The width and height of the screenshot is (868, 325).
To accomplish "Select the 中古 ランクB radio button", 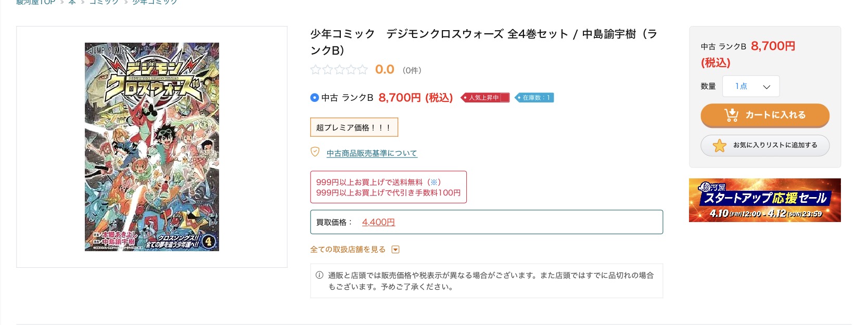I will (x=314, y=97).
